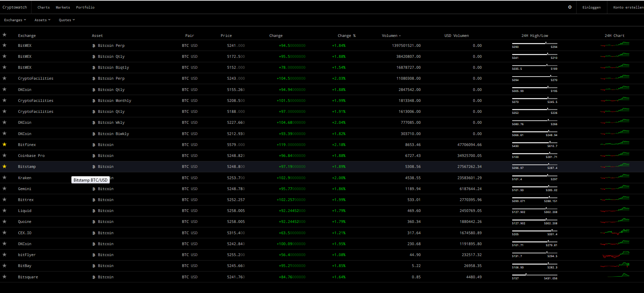
Task: Expand the Quotes dropdown
Action: [x=67, y=20]
